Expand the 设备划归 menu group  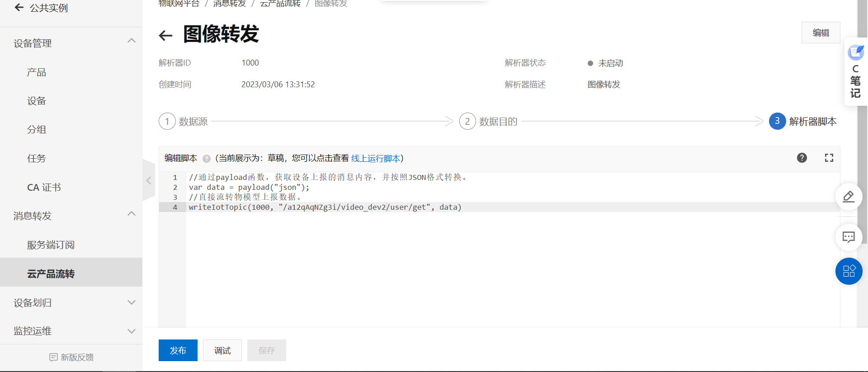click(132, 302)
